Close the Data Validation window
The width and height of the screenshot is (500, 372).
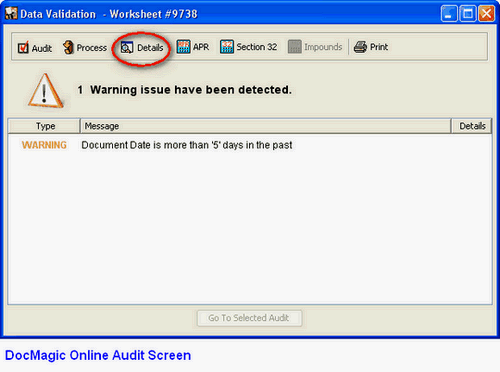point(486,14)
